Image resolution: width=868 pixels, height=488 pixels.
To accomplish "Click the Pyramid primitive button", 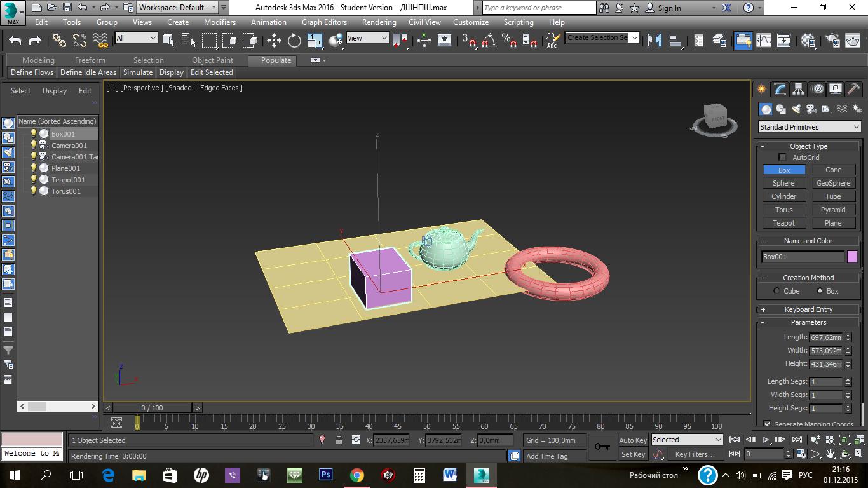I will pos(833,210).
